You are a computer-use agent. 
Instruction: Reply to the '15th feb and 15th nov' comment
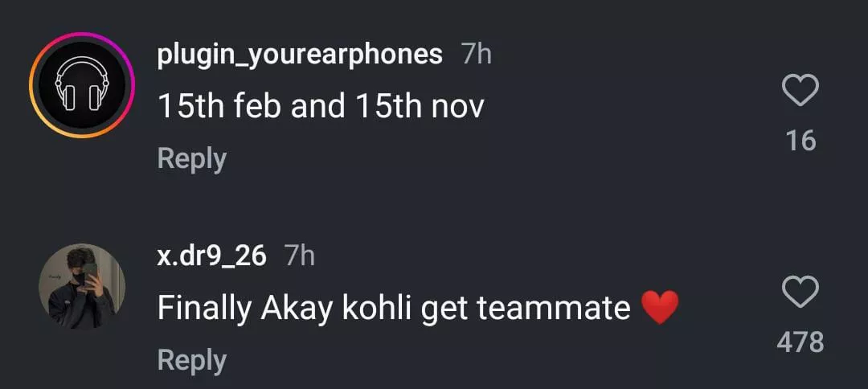click(191, 158)
